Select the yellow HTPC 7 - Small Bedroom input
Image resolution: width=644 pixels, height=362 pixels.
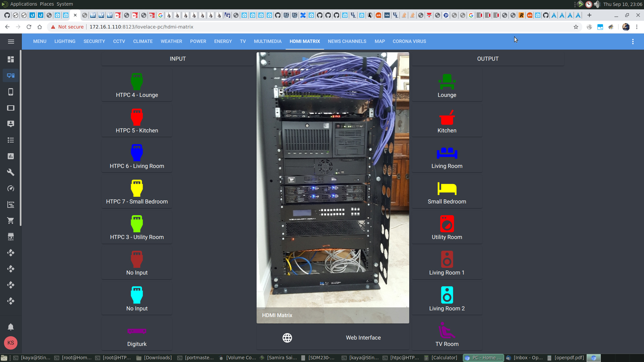pyautogui.click(x=137, y=188)
